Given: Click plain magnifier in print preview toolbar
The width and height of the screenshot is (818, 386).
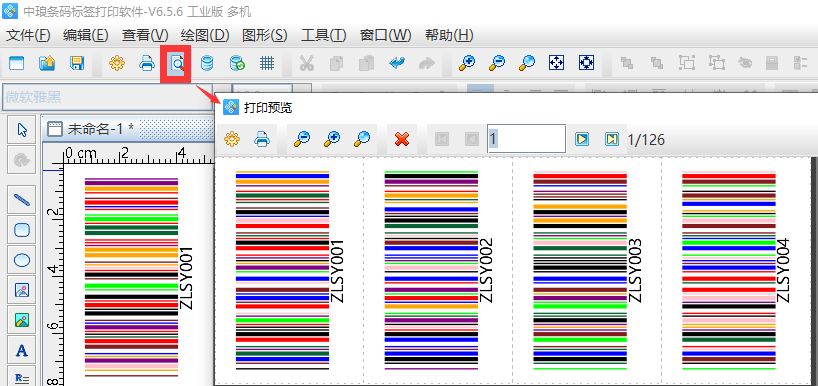Looking at the screenshot, I should 362,139.
